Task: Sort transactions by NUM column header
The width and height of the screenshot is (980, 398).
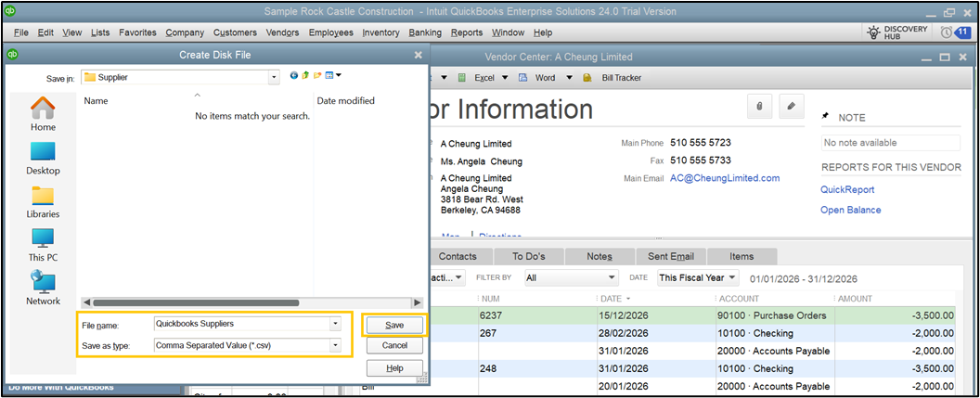Action: click(492, 299)
